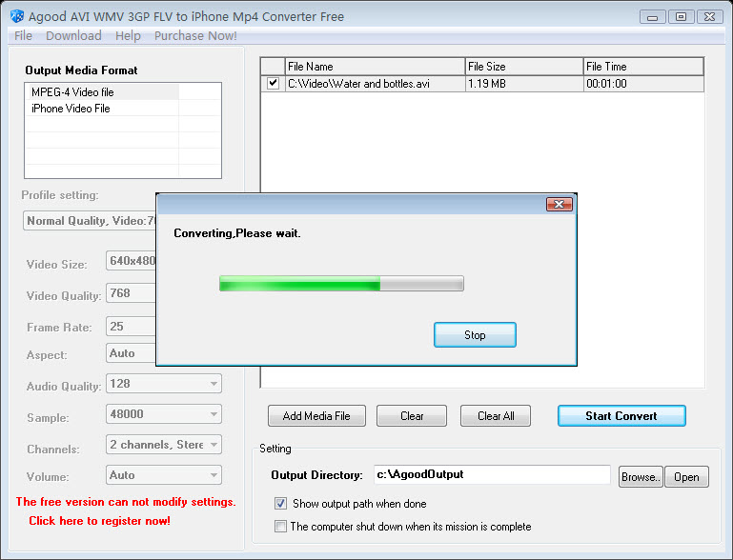Click the green conversion progress bar
This screenshot has width=733, height=560.
(341, 284)
